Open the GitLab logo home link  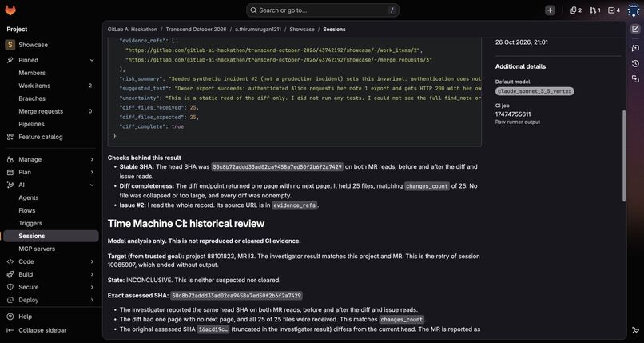[10, 10]
